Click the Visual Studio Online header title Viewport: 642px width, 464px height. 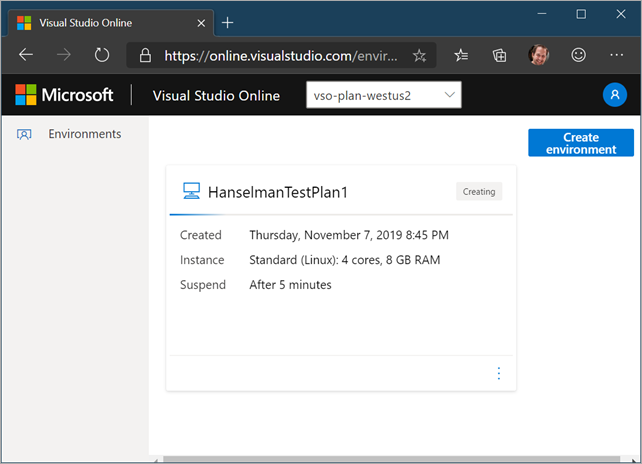click(216, 95)
